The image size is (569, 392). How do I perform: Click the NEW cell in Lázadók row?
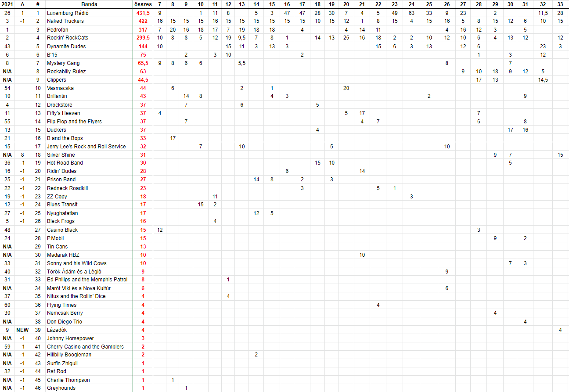click(x=22, y=330)
